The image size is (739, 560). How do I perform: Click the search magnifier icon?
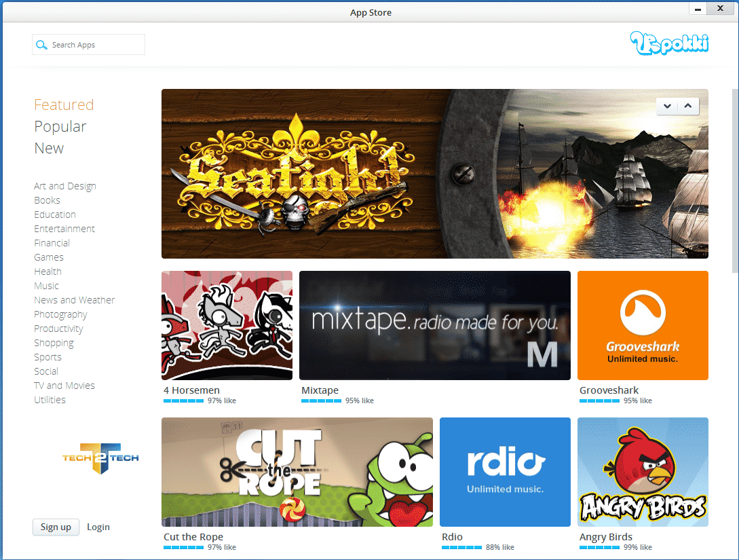(x=41, y=45)
